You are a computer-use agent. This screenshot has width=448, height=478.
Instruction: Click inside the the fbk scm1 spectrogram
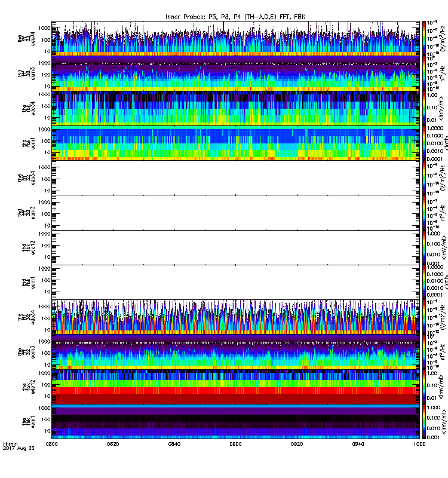pos(235,422)
